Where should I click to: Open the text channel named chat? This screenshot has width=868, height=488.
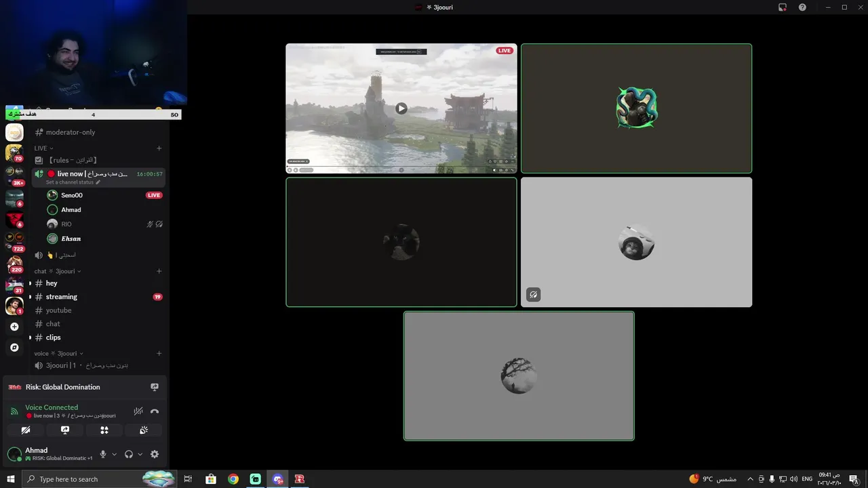tap(99, 324)
